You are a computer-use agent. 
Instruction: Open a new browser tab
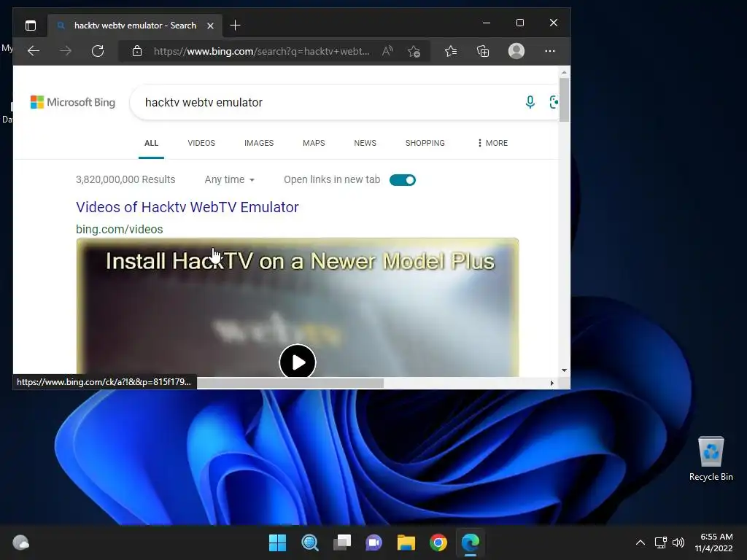tap(236, 26)
